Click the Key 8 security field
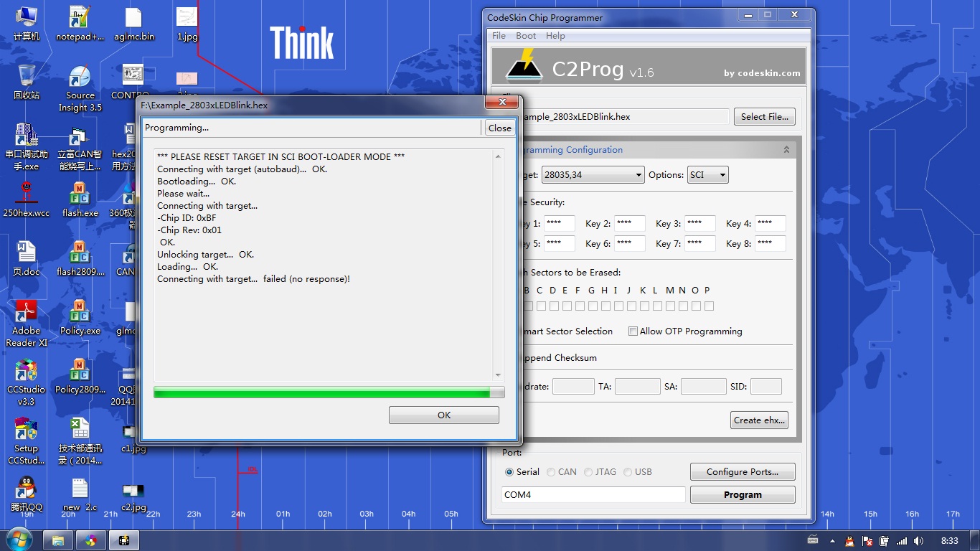This screenshot has width=980, height=551. (x=770, y=244)
